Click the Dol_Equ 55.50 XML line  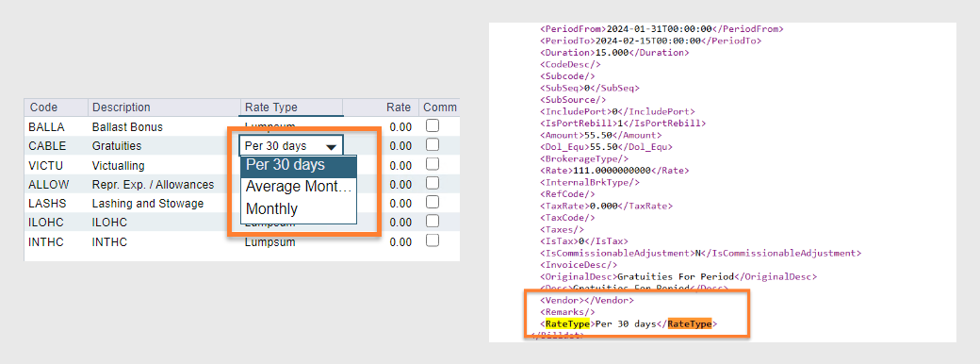(x=606, y=147)
